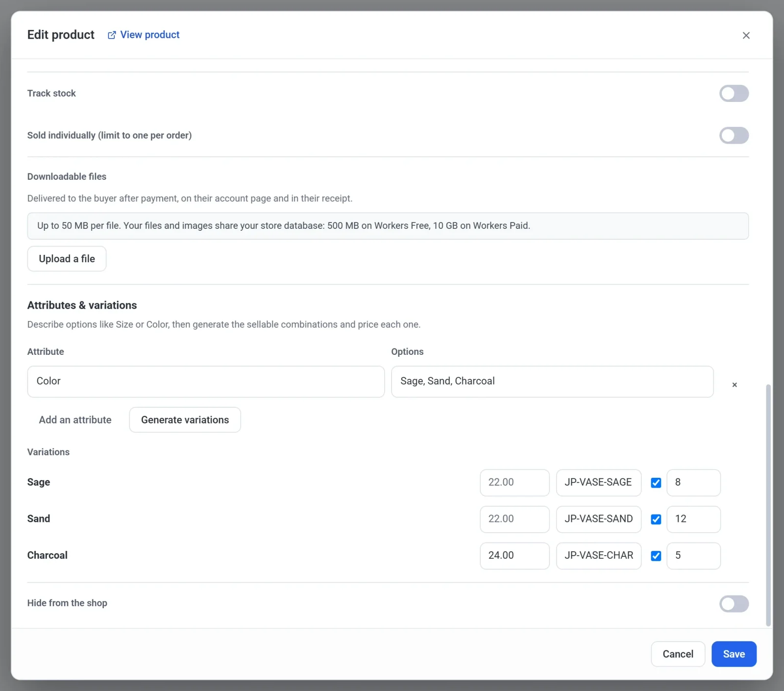
Task: Cancel editing the product
Action: tap(678, 654)
